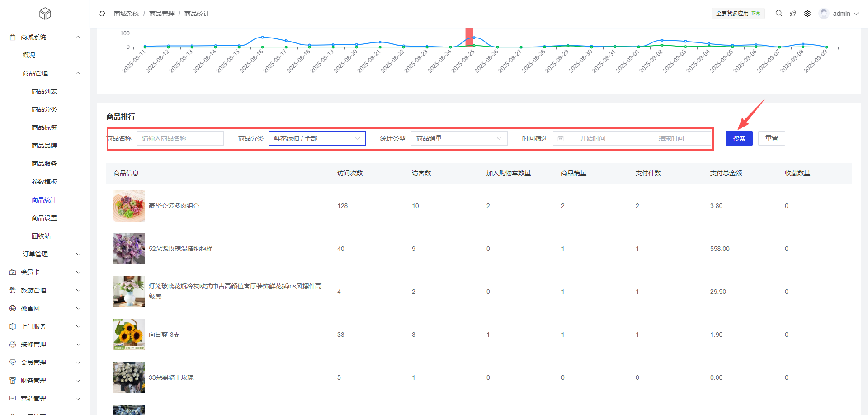868x415 pixels.
Task: Select 回收站 in the sidebar
Action: (x=41, y=236)
